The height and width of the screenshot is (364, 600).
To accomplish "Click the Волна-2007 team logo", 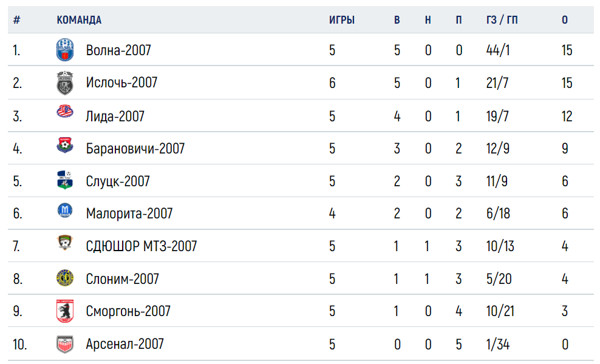I will click(x=65, y=50).
